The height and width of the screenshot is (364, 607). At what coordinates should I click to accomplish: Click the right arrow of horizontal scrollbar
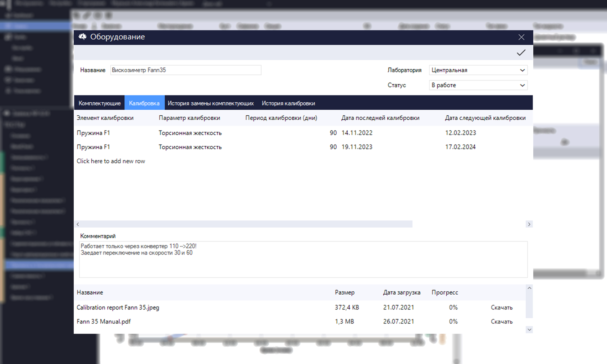(x=529, y=224)
